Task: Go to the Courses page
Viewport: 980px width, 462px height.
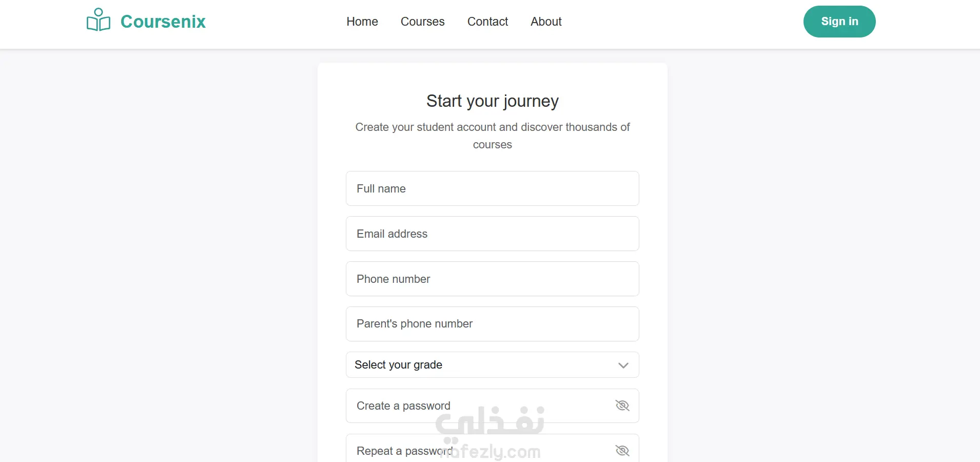Action: (x=422, y=22)
